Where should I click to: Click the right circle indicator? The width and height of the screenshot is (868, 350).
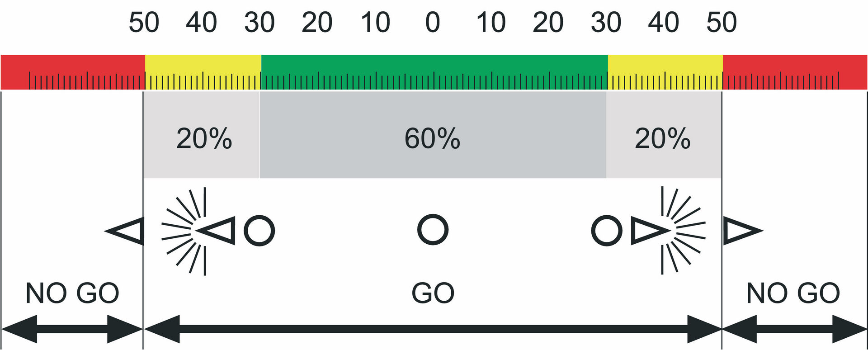[x=607, y=230]
